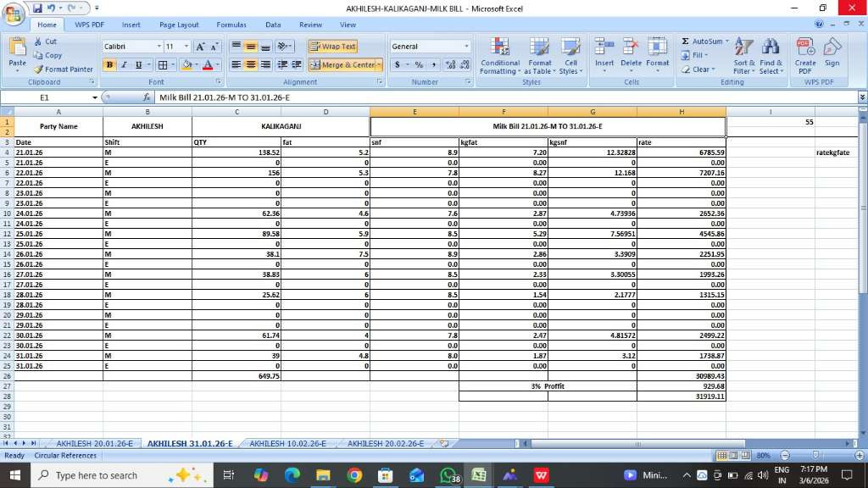Toggle Underline formatting

[138, 64]
